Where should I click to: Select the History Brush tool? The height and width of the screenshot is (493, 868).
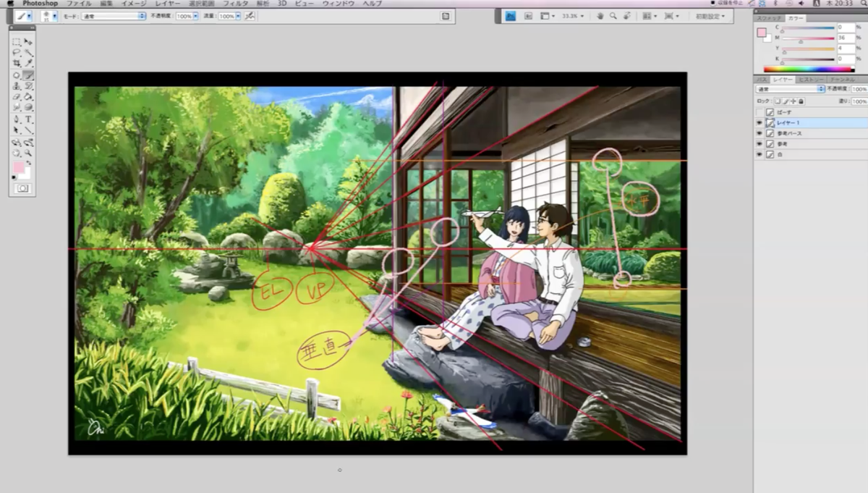pyautogui.click(x=28, y=86)
